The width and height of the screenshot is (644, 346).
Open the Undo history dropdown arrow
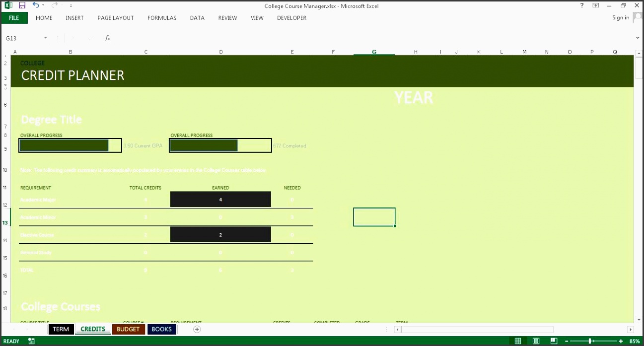[x=43, y=5]
